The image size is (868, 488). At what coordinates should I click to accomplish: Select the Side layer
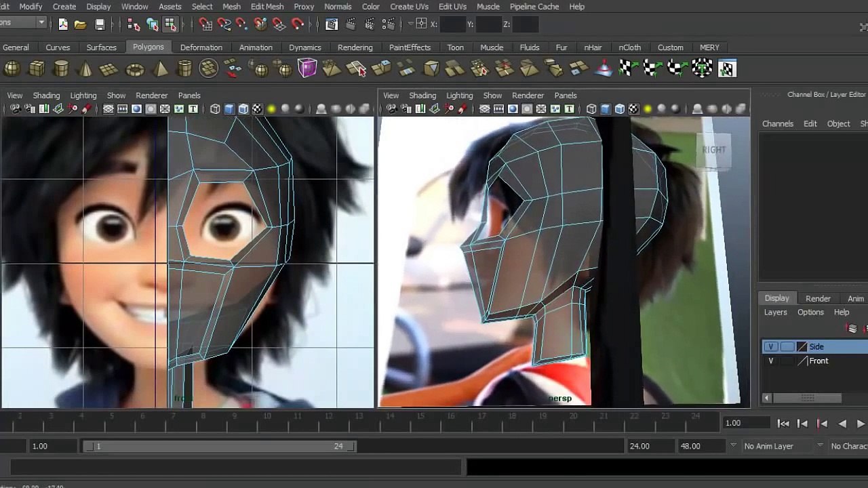pyautogui.click(x=815, y=346)
